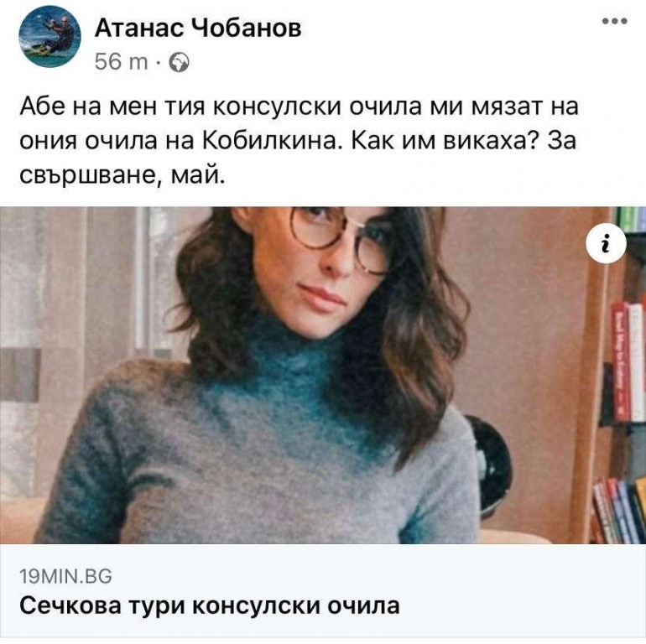Click the "56 m" post timestamp

tap(121, 62)
